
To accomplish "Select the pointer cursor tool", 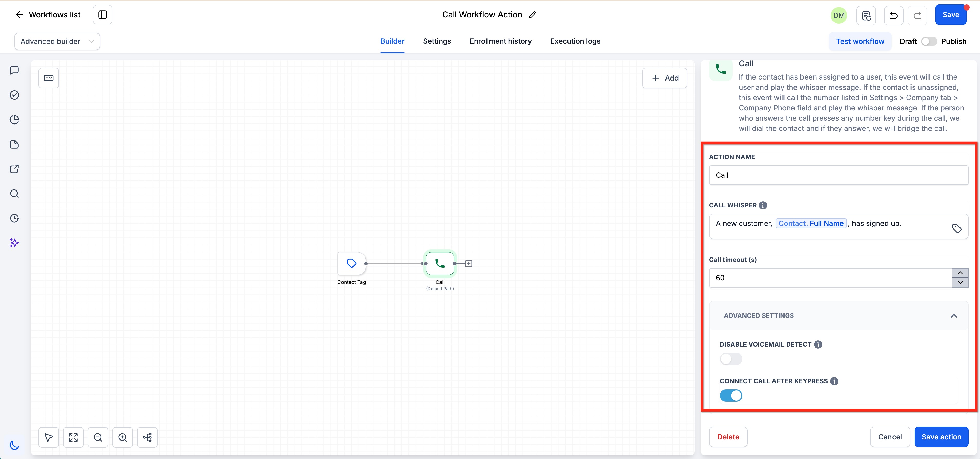I will click(x=49, y=437).
